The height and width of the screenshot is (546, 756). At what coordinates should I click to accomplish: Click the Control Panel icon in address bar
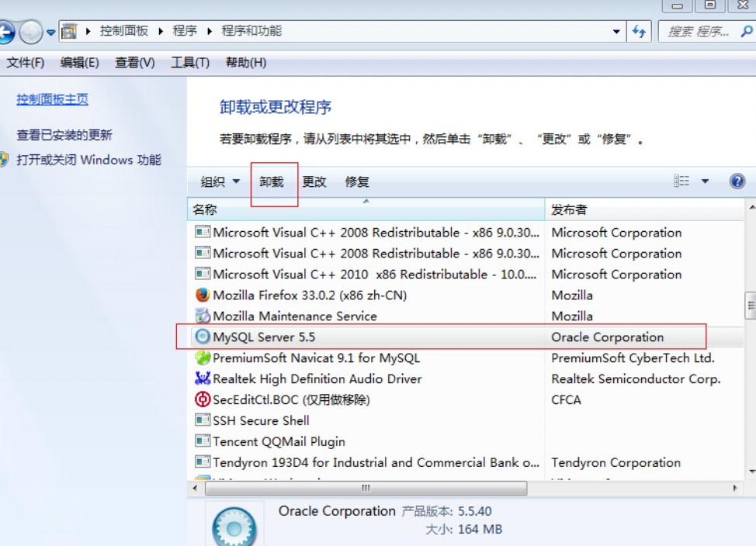click(69, 32)
